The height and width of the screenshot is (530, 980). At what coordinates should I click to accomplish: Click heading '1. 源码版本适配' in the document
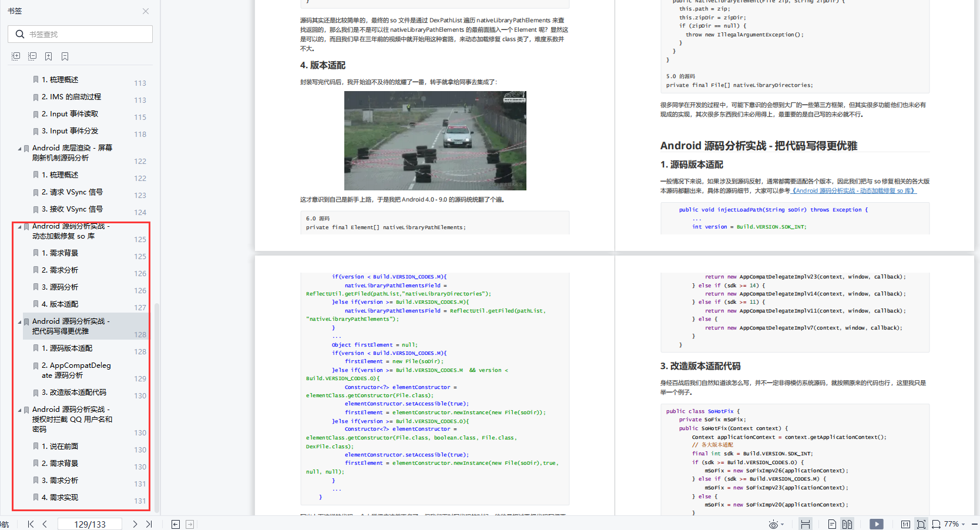tap(692, 165)
